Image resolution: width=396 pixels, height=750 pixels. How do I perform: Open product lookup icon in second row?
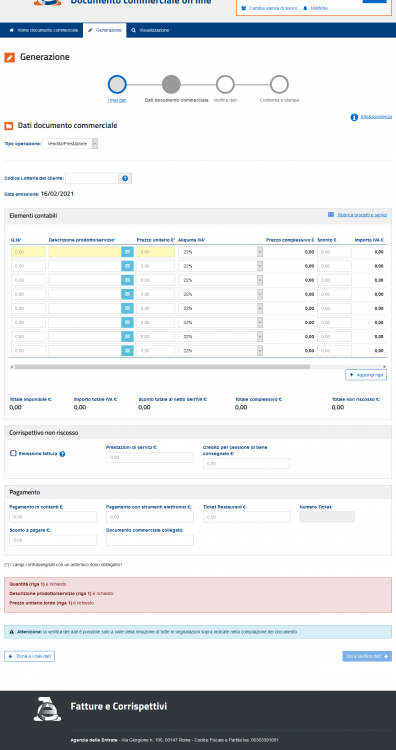127,266
